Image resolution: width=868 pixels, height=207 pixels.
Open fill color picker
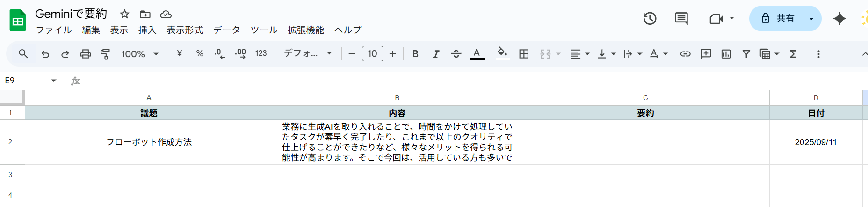point(502,53)
